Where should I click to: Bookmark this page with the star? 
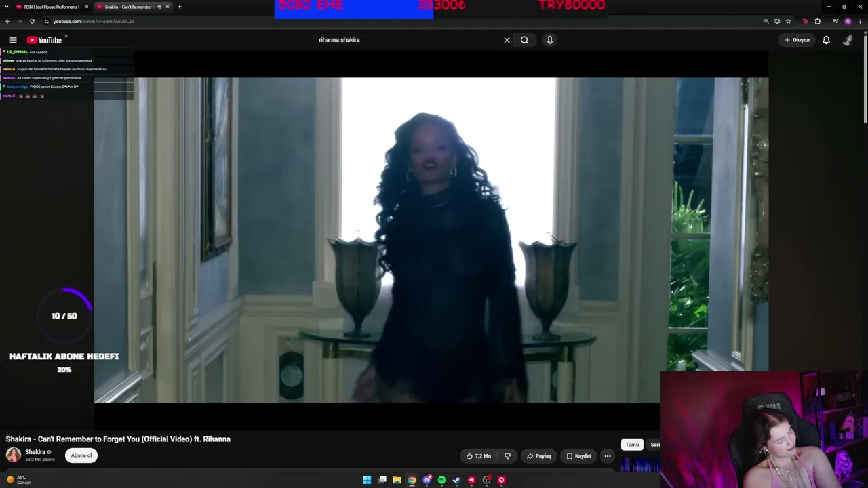[x=788, y=21]
